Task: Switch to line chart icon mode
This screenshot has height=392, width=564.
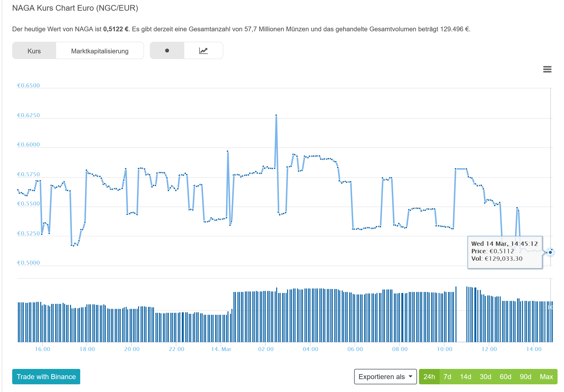Action: tap(203, 51)
